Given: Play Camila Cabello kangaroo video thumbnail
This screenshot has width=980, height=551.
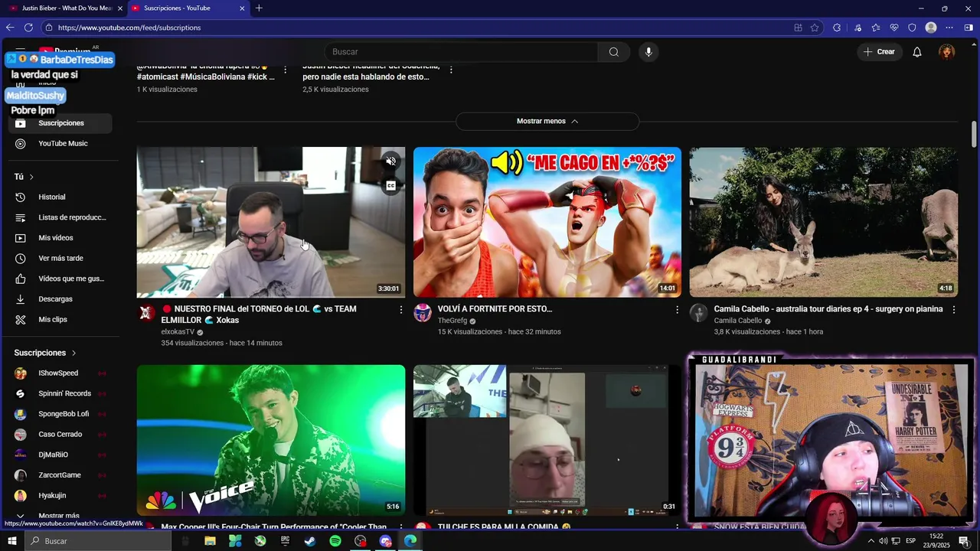Looking at the screenshot, I should point(823,222).
